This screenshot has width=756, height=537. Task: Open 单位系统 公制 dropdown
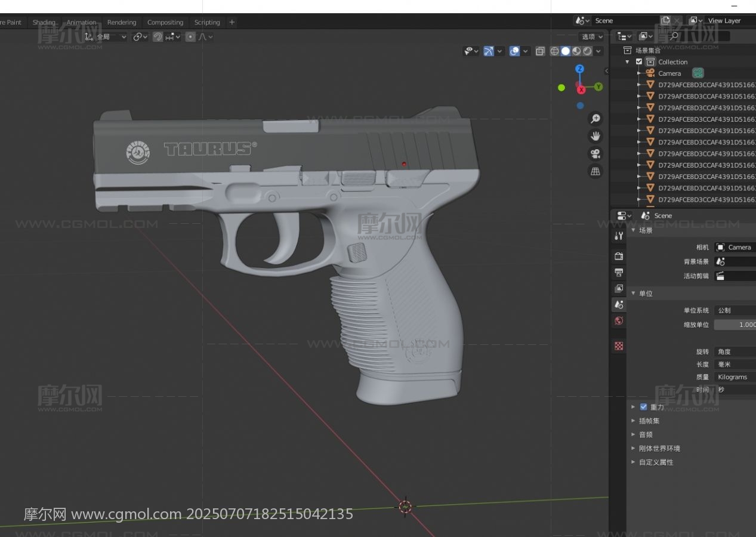pyautogui.click(x=735, y=310)
